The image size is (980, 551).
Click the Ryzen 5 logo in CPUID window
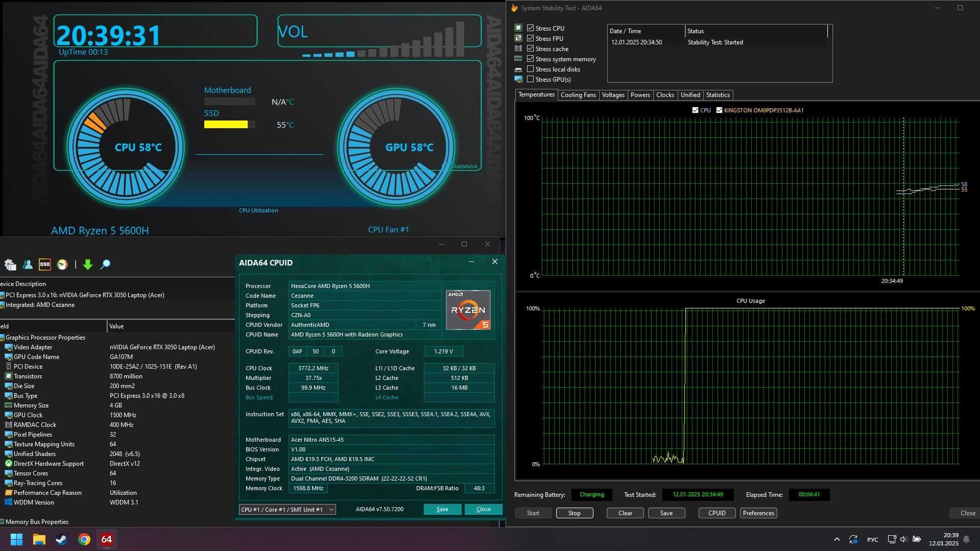(468, 309)
